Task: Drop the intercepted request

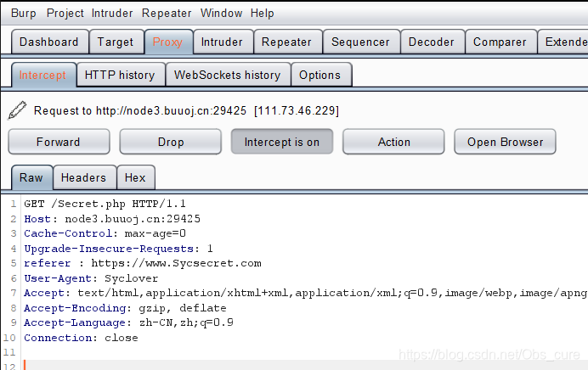Action: click(170, 142)
